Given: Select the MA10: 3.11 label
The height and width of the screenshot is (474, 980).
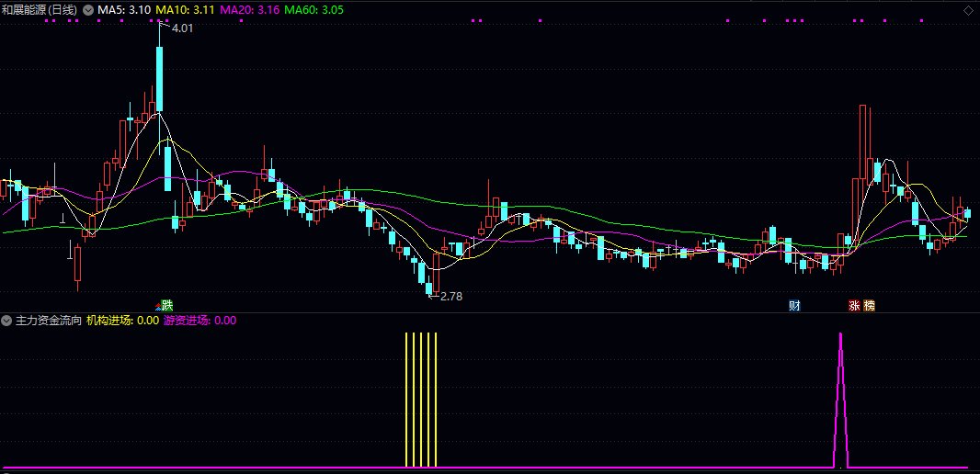Looking at the screenshot, I should [x=186, y=10].
